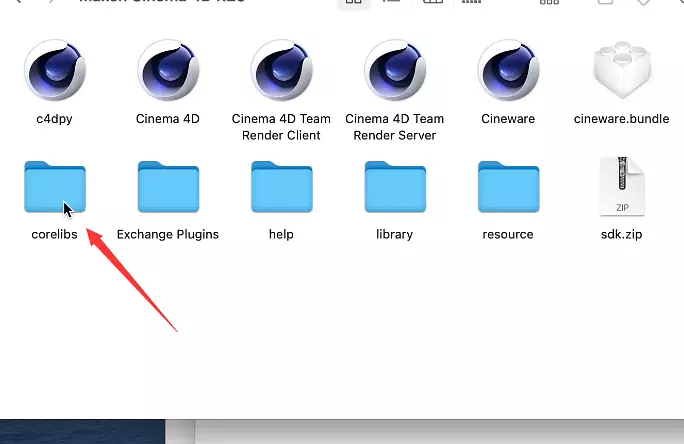Screen dimensions: 684x444
Task: Select the cineware.bundle plugin file
Action: point(622,70)
